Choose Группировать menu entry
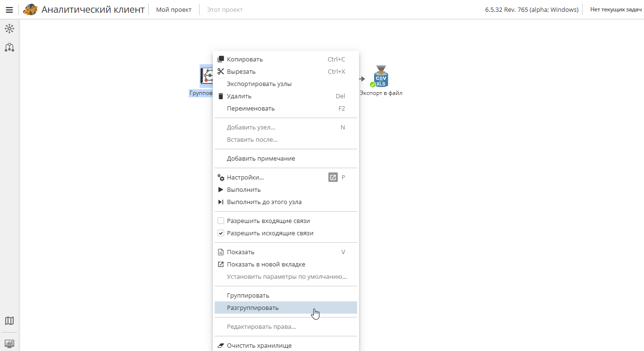The height and width of the screenshot is (351, 644). 286,295
